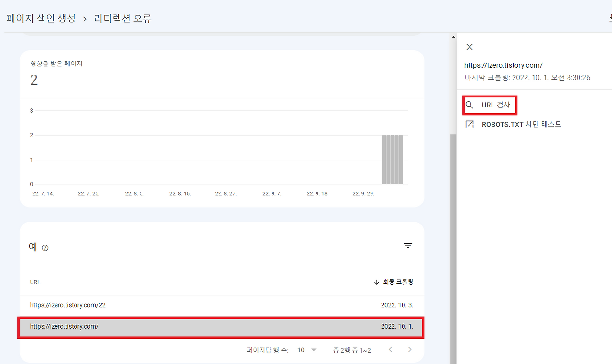Viewport: 612px width, 364px height.
Task: Click the URL 검사 magnifier icon
Action: 470,105
